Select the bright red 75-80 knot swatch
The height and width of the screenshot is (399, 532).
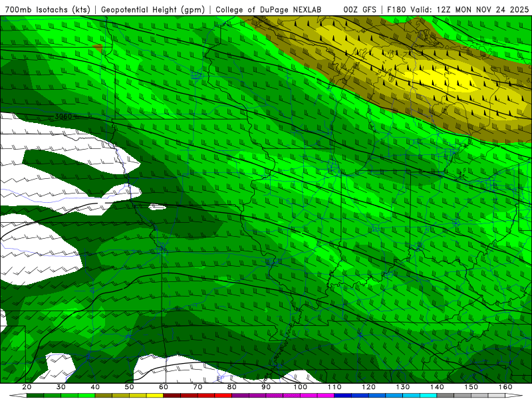pyautogui.click(x=223, y=395)
